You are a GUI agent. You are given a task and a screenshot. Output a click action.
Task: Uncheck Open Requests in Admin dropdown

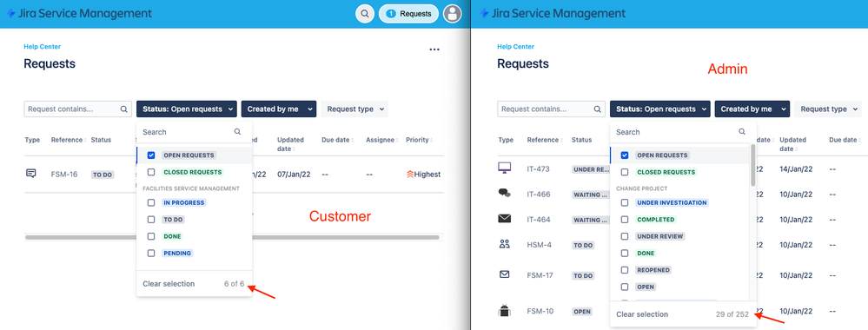[x=625, y=155]
